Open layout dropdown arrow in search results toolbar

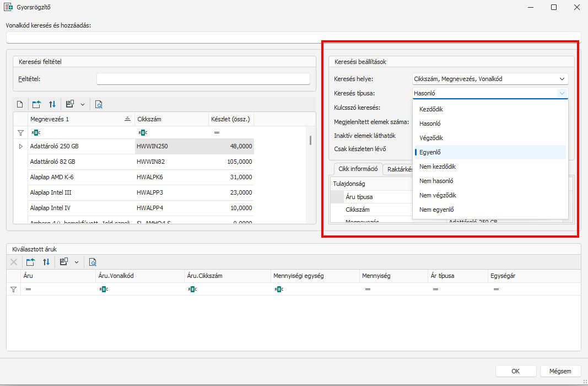pos(83,104)
